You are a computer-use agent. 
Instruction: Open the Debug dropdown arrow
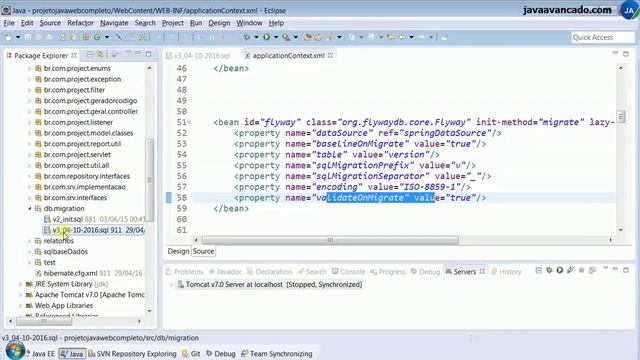tap(256, 37)
